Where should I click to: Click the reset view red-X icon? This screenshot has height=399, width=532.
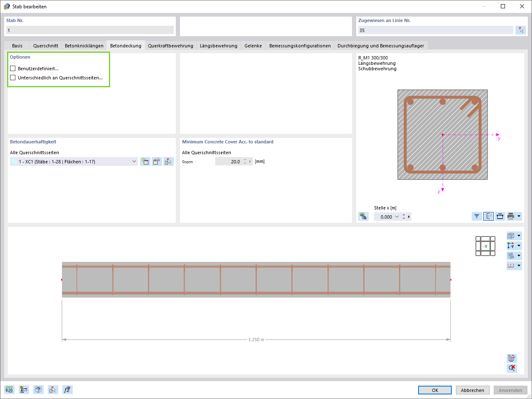(512, 368)
